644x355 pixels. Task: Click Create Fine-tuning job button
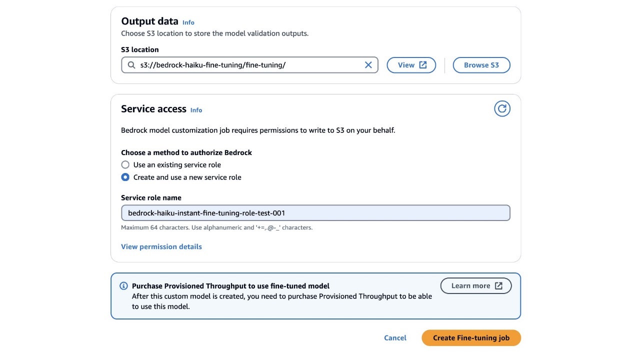tap(471, 338)
